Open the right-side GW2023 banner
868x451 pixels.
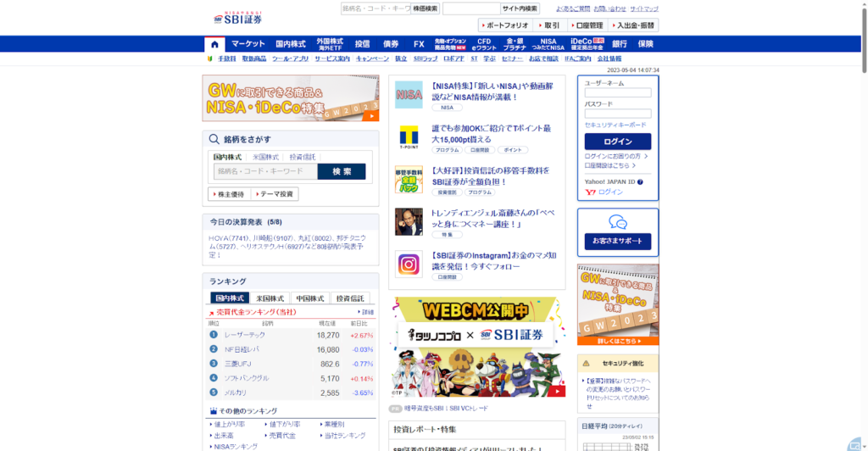point(618,304)
